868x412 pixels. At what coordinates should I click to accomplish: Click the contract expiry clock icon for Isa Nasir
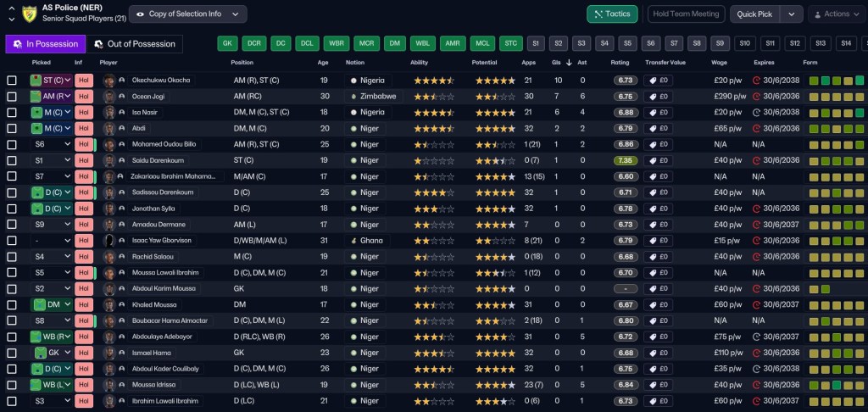pos(757,113)
